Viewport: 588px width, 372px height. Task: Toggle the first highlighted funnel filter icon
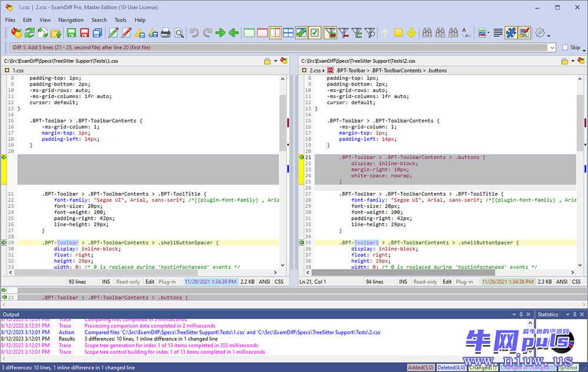[x=330, y=33]
